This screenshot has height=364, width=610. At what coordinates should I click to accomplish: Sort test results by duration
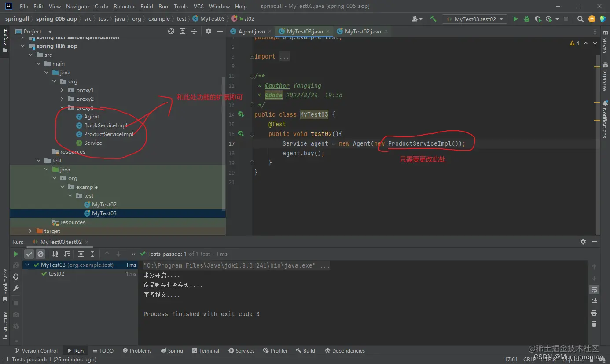point(66,254)
